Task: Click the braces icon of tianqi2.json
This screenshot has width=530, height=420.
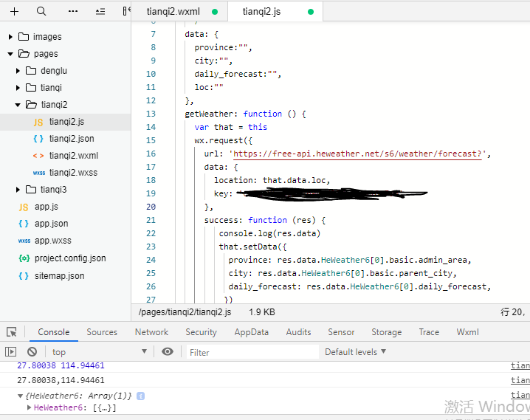Action: [38, 139]
